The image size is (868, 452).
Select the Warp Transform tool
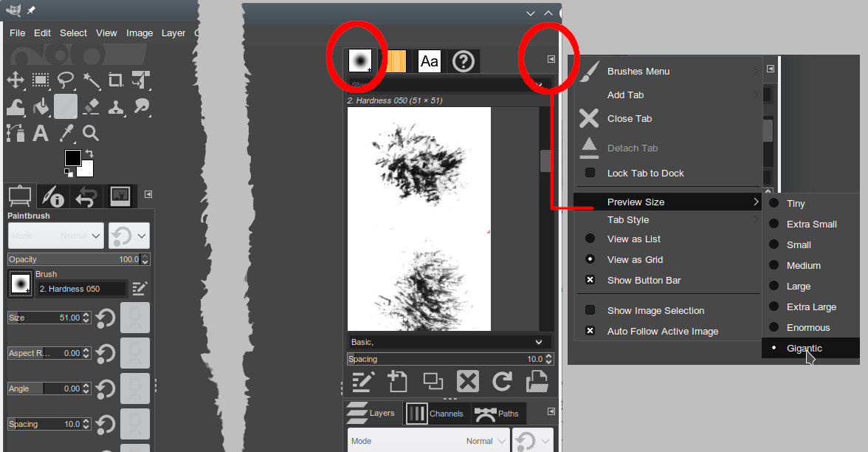(15, 107)
